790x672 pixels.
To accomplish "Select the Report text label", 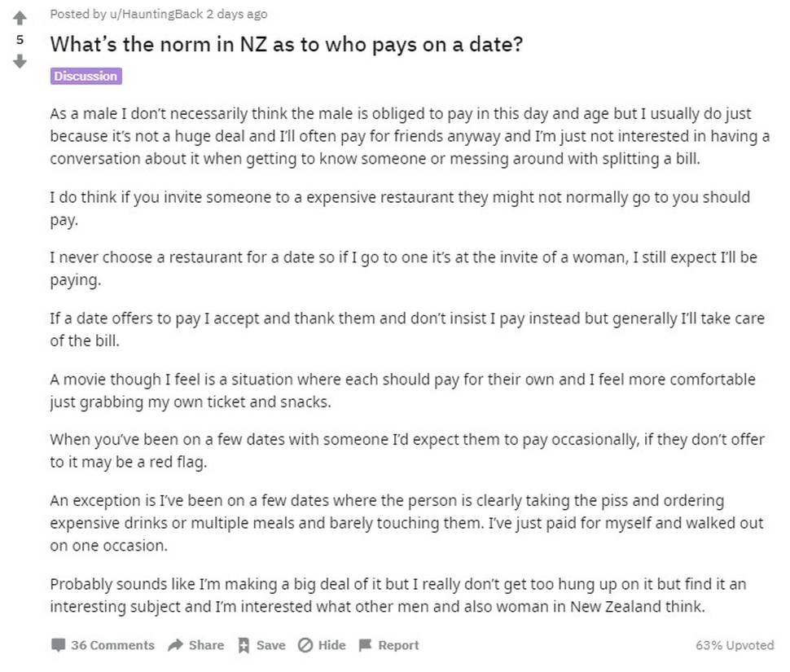I will 398,645.
